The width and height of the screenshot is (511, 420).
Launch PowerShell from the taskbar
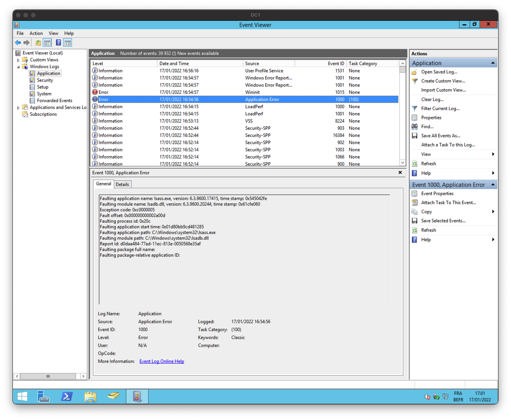[67, 397]
